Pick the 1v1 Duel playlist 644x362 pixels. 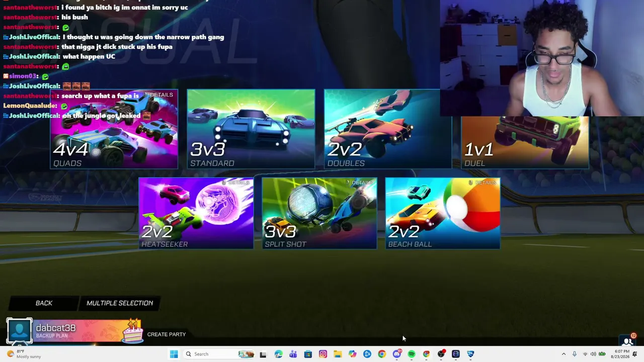(x=525, y=142)
